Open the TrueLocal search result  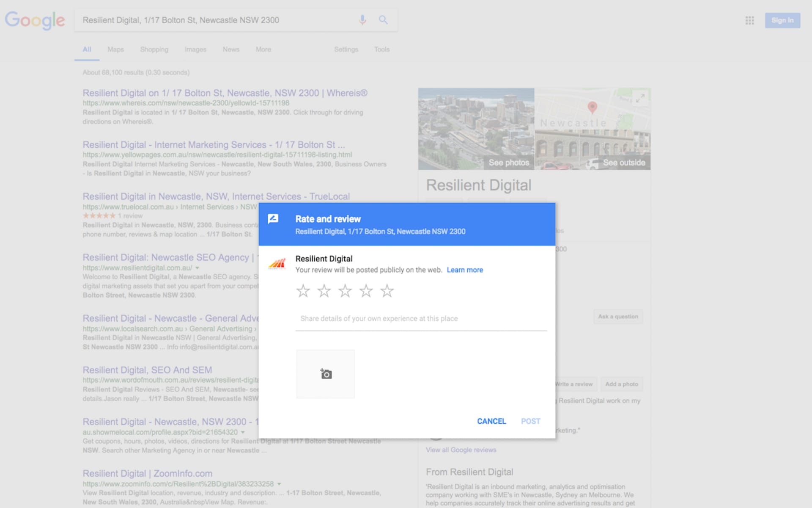pyautogui.click(x=216, y=196)
